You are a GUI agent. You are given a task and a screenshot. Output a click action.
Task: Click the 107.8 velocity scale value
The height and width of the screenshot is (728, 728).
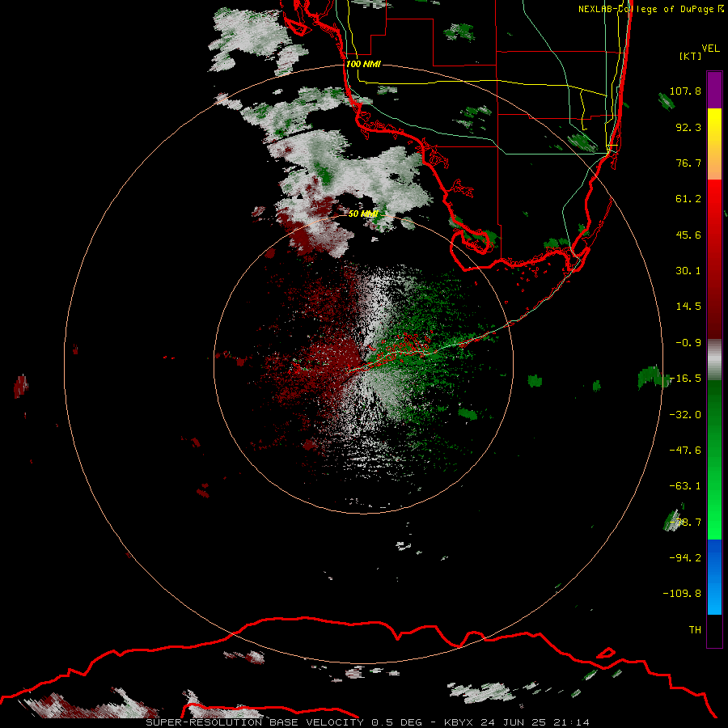click(x=685, y=91)
